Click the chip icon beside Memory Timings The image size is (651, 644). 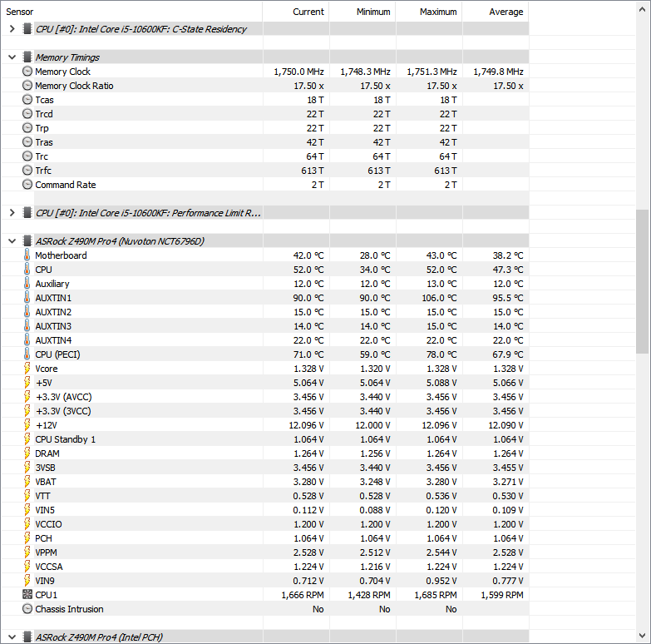[27, 57]
